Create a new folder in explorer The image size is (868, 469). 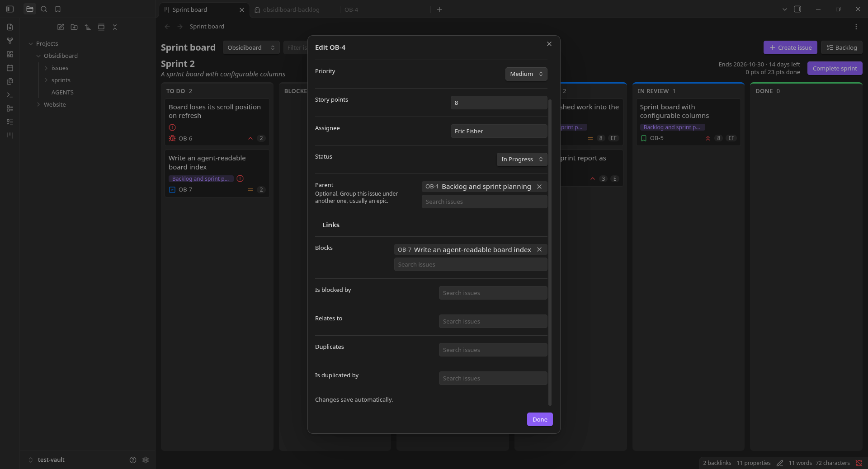pyautogui.click(x=74, y=27)
